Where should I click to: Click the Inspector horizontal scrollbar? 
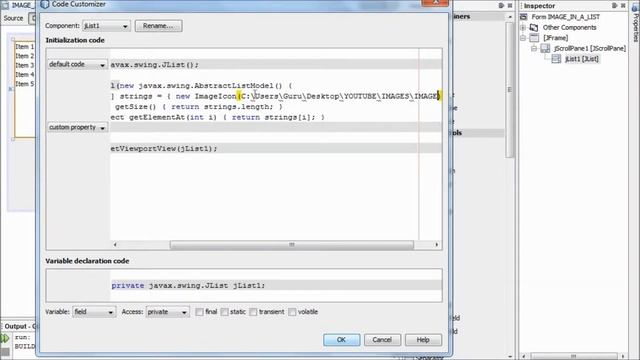[573, 356]
